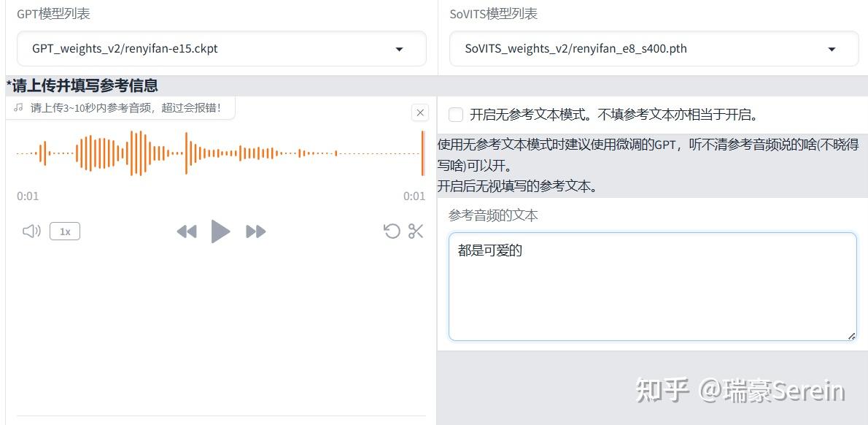Click the 参考音频的文本 text box
Screen dimensions: 868x425
coord(653,286)
